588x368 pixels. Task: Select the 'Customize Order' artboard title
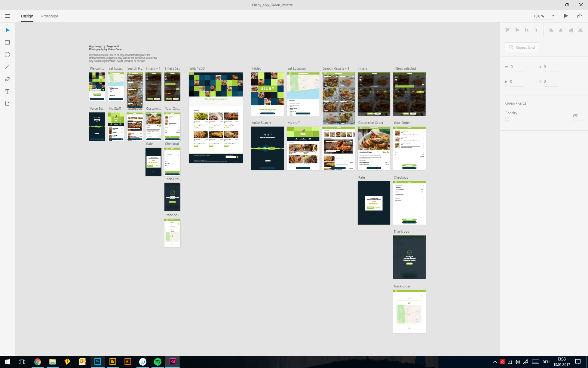[x=371, y=123]
